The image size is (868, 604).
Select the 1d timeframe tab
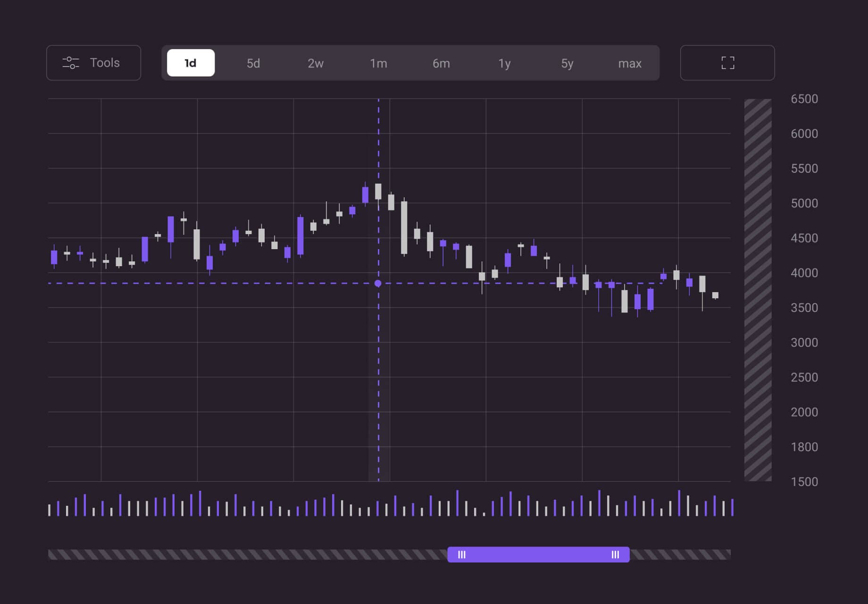click(191, 63)
